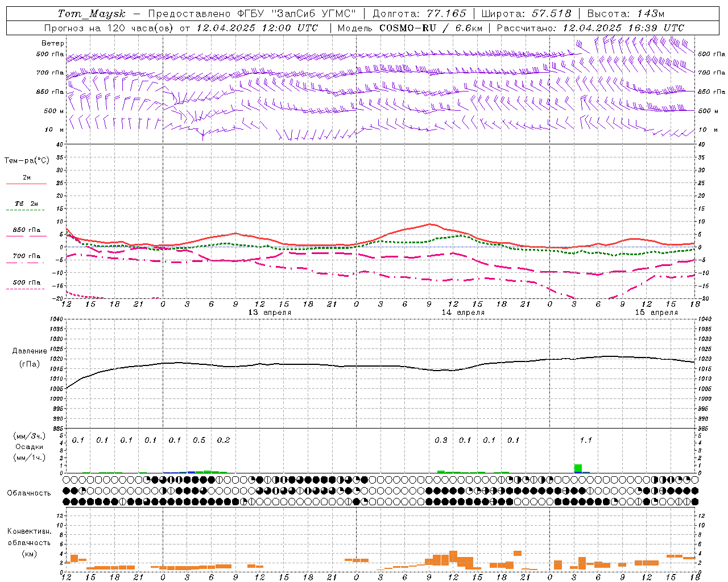The height and width of the screenshot is (582, 728).
Task: Click the precipitation value 0.2
Action: click(x=224, y=440)
